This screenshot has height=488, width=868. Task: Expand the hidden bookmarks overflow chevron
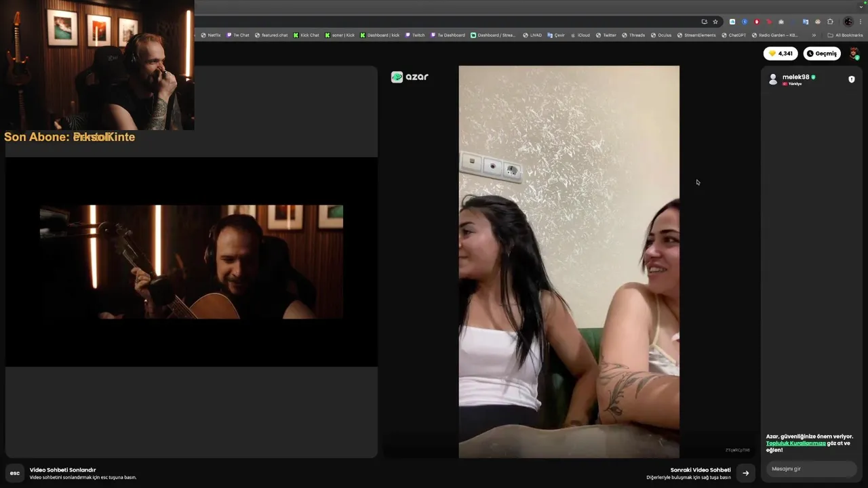tap(814, 35)
